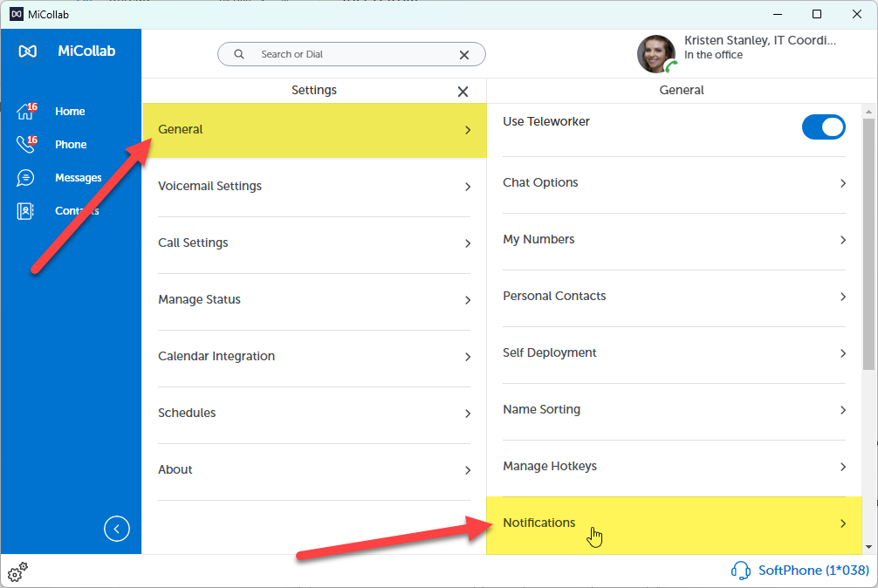
Task: Click the In the office status text
Action: pyautogui.click(x=713, y=55)
